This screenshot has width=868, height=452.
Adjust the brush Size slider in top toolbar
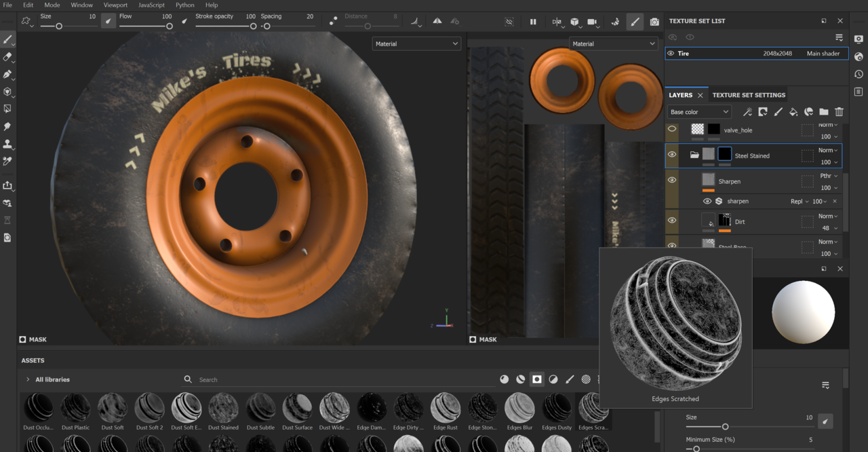click(x=68, y=26)
